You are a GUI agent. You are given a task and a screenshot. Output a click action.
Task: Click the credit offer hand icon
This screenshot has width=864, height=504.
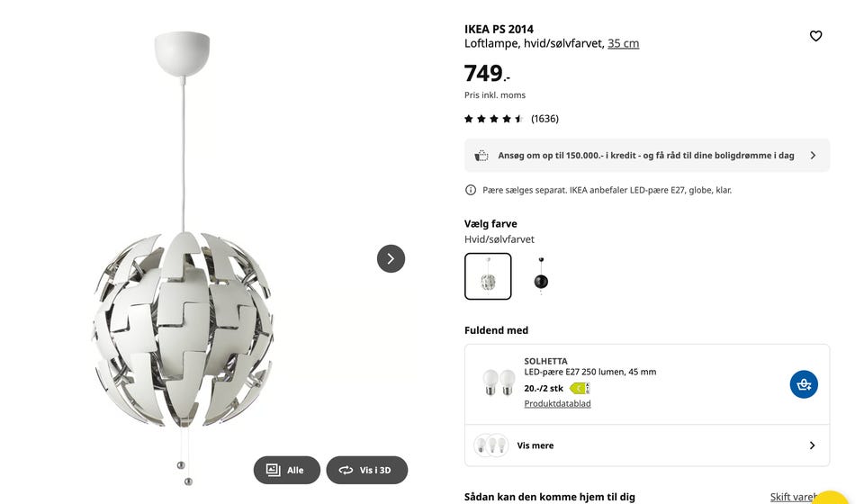pos(481,156)
